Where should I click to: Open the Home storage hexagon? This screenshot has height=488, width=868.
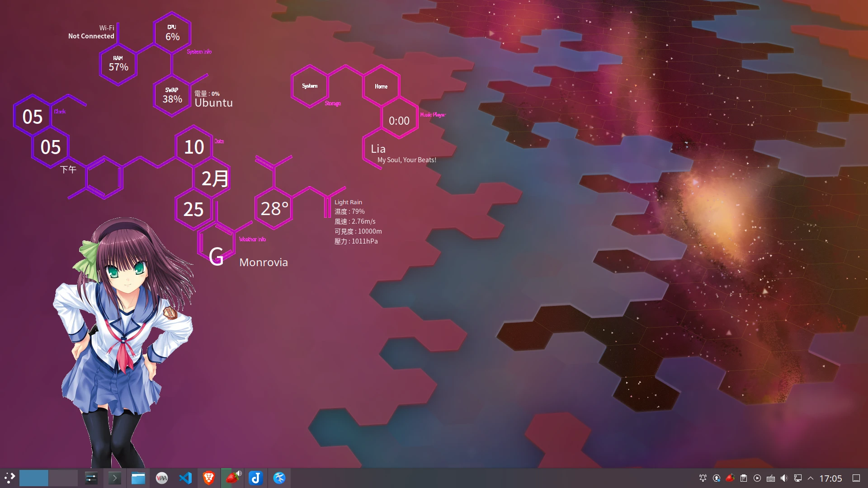click(x=381, y=86)
